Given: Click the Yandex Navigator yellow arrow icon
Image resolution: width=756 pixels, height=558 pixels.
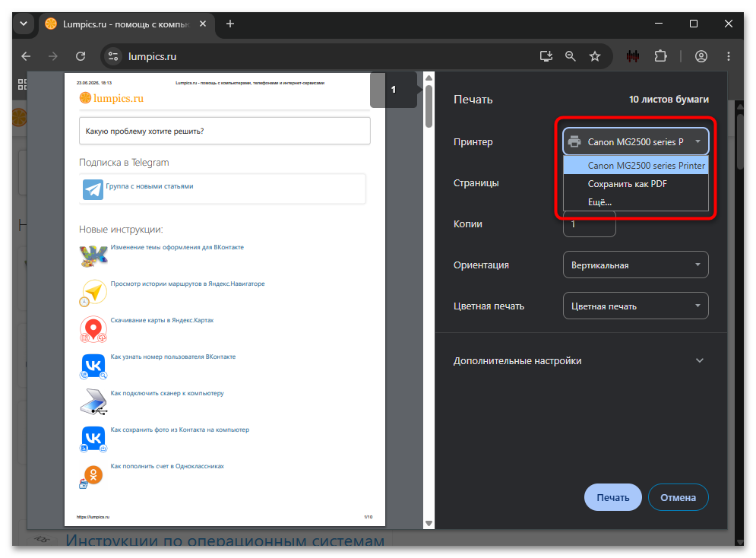Looking at the screenshot, I should [93, 293].
